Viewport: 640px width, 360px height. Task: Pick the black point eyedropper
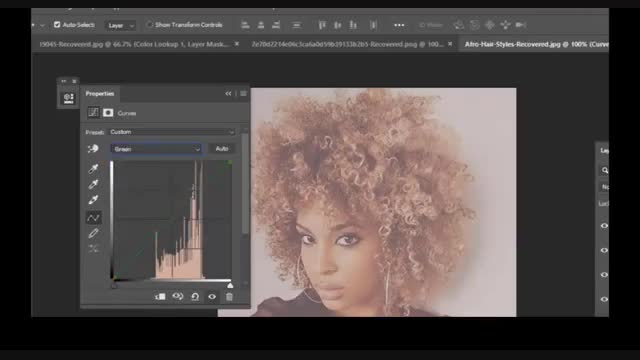coord(93,169)
